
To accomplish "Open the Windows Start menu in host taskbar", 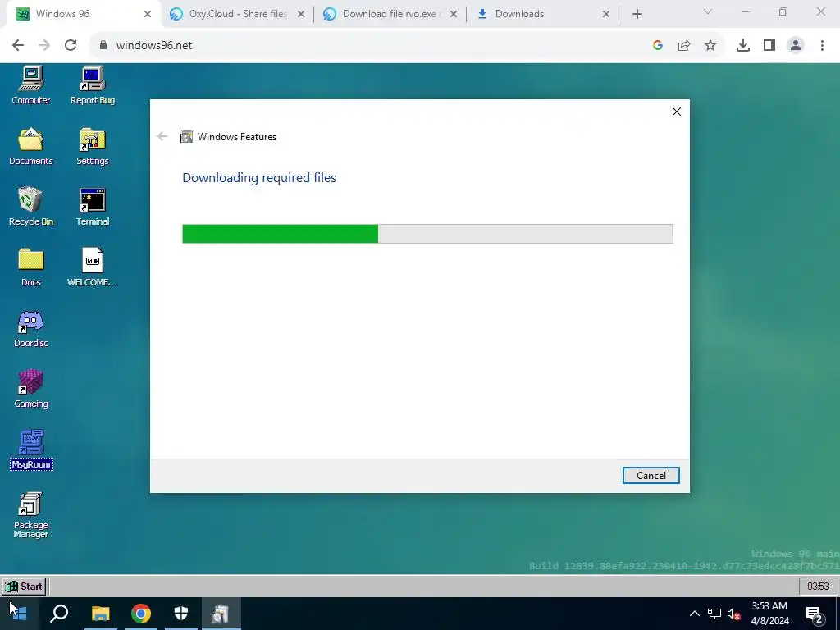I will click(x=18, y=614).
